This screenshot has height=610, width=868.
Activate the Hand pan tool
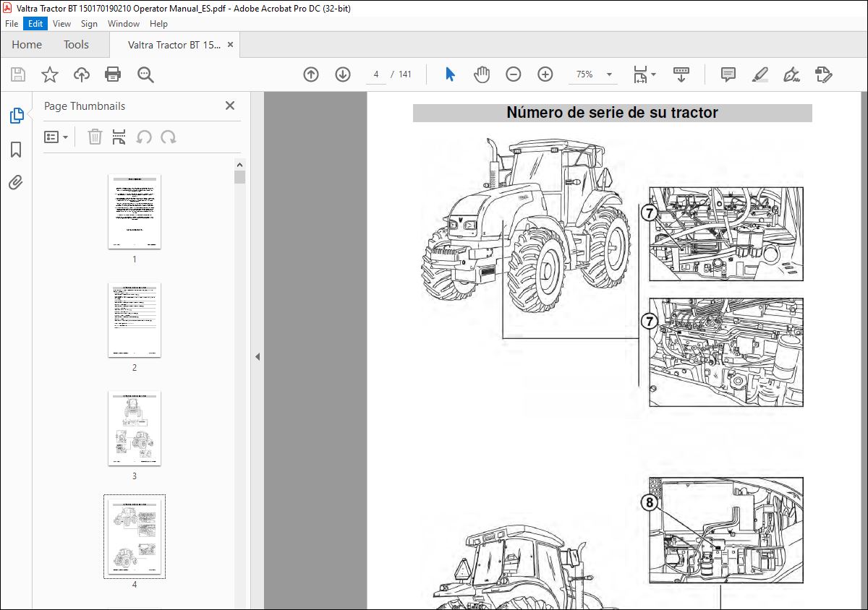(x=481, y=74)
